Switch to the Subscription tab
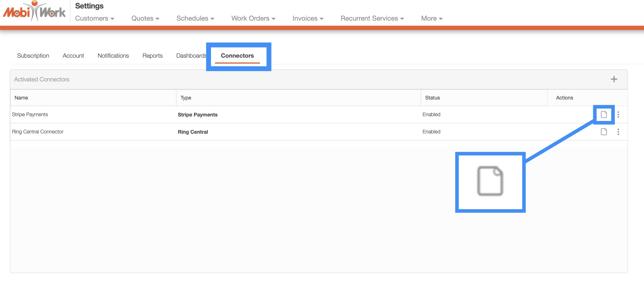The image size is (644, 290). [33, 56]
